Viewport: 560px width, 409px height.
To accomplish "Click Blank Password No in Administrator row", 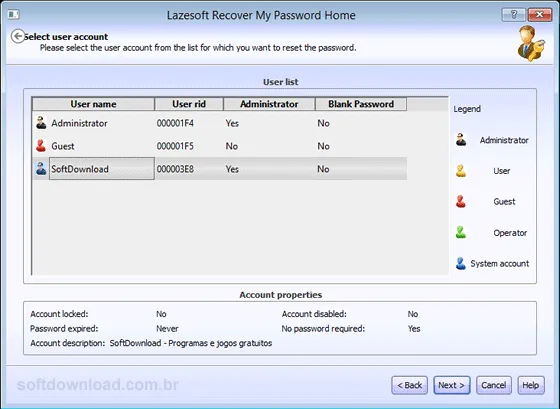I will click(x=323, y=123).
